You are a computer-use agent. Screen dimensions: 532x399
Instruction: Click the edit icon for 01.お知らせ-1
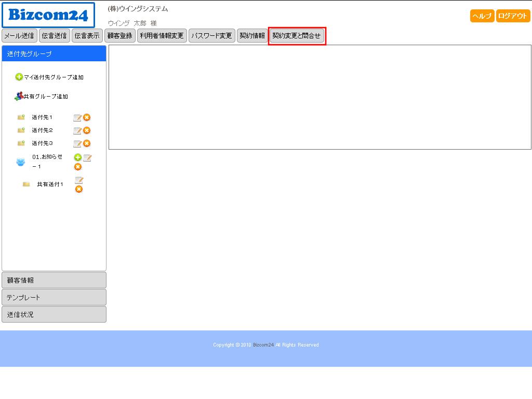click(87, 157)
